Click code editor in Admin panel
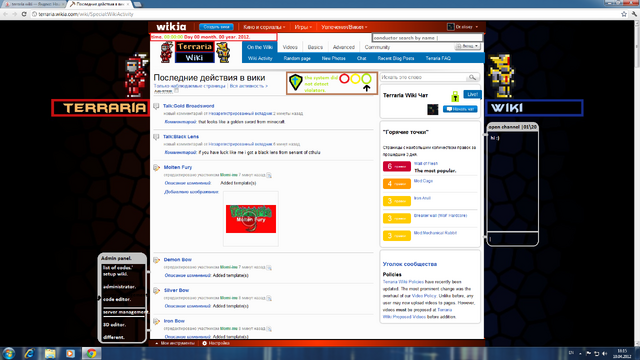Screen dimensions: 640x360 (117, 300)
